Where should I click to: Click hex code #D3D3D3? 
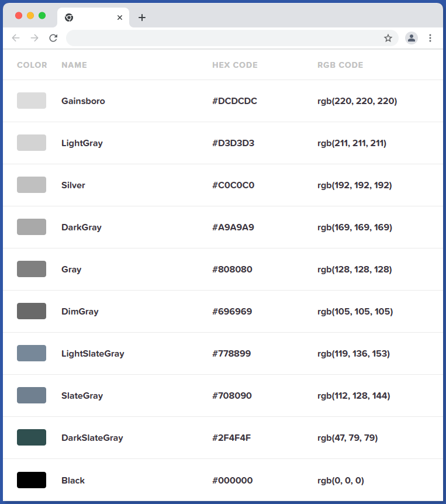coord(233,143)
